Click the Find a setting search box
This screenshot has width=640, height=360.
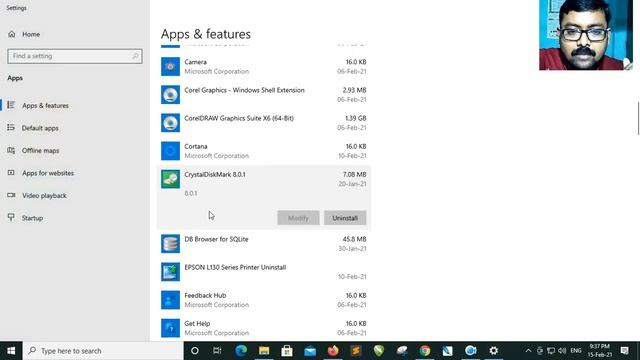[75, 56]
